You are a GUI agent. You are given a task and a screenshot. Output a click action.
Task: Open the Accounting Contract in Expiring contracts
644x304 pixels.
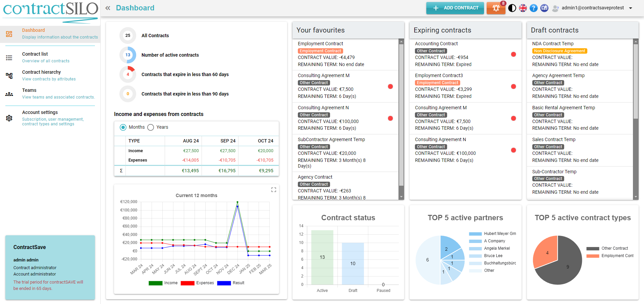pos(436,44)
